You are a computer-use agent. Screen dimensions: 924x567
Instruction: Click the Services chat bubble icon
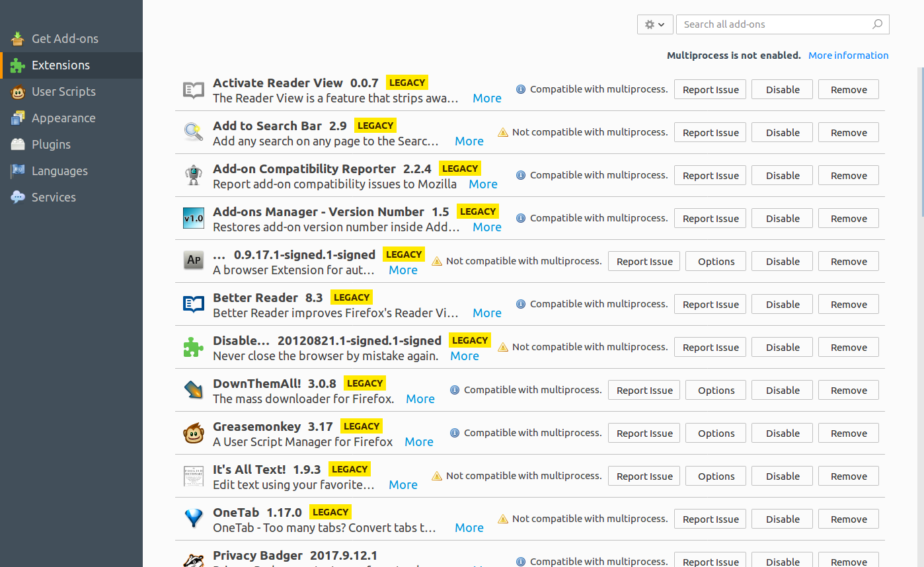(x=18, y=197)
